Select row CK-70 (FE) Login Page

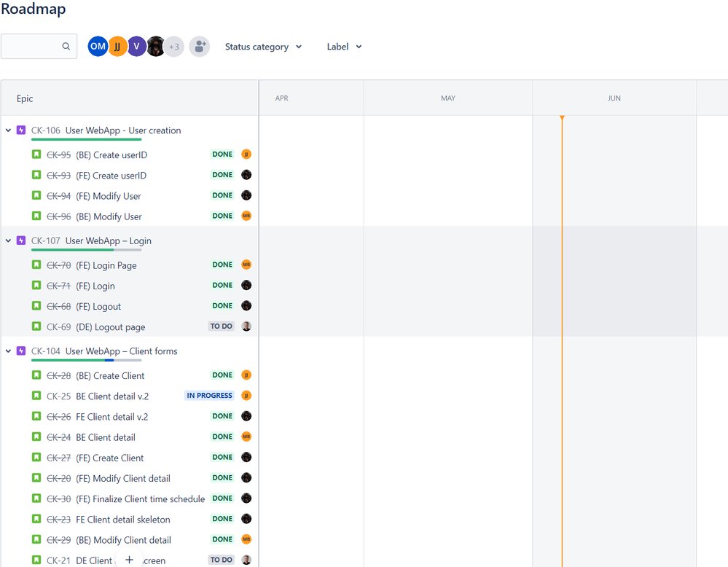[x=130, y=265]
